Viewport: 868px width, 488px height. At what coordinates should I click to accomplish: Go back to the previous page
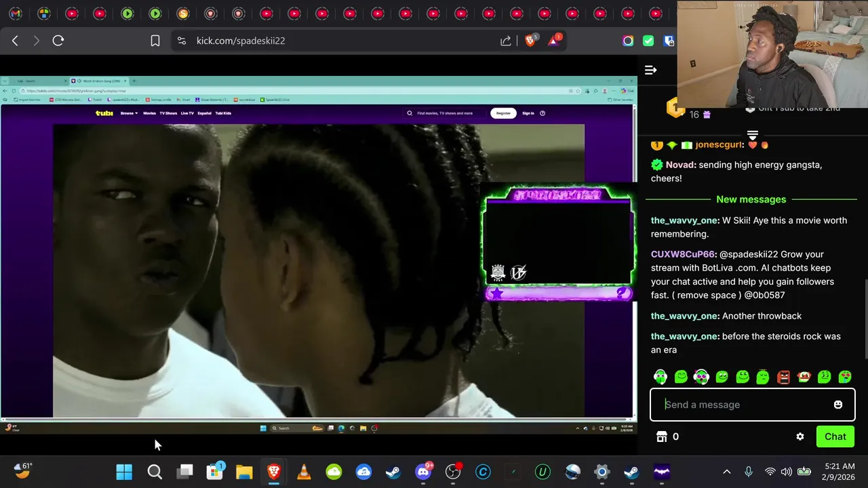[x=15, y=41]
